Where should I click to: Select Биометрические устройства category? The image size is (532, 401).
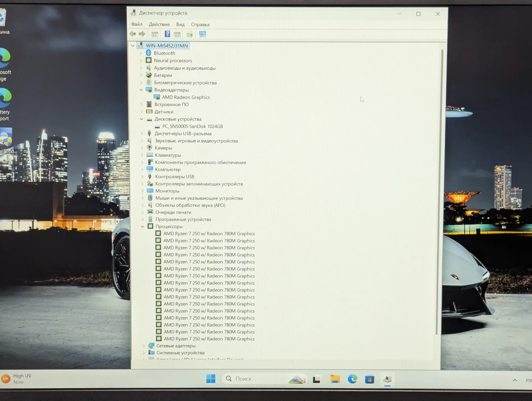(x=185, y=83)
